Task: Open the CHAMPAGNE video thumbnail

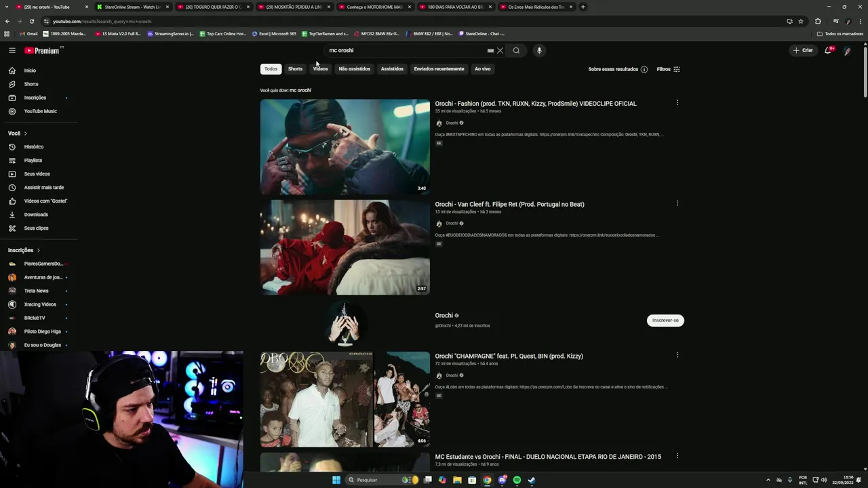Action: pyautogui.click(x=344, y=399)
